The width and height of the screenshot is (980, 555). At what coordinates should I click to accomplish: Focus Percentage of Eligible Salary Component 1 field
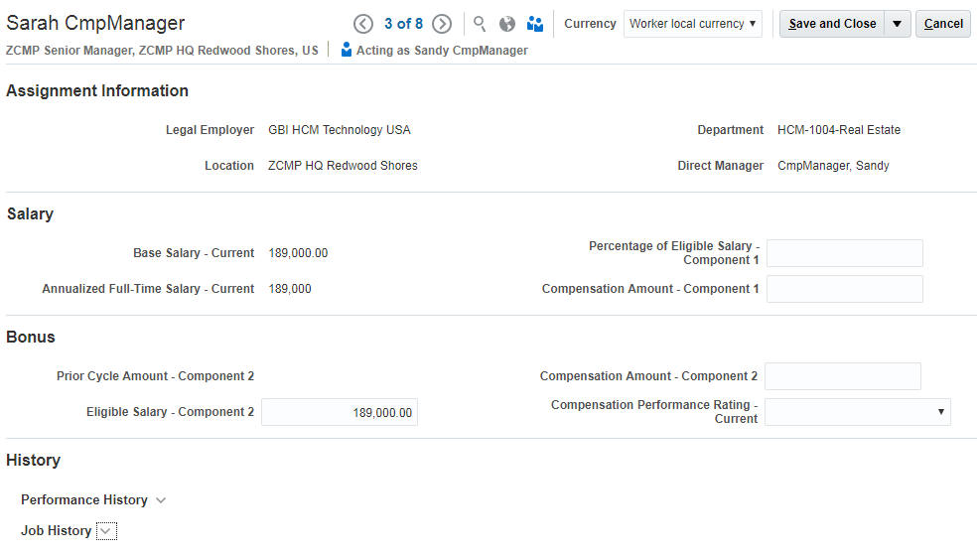tap(844, 253)
